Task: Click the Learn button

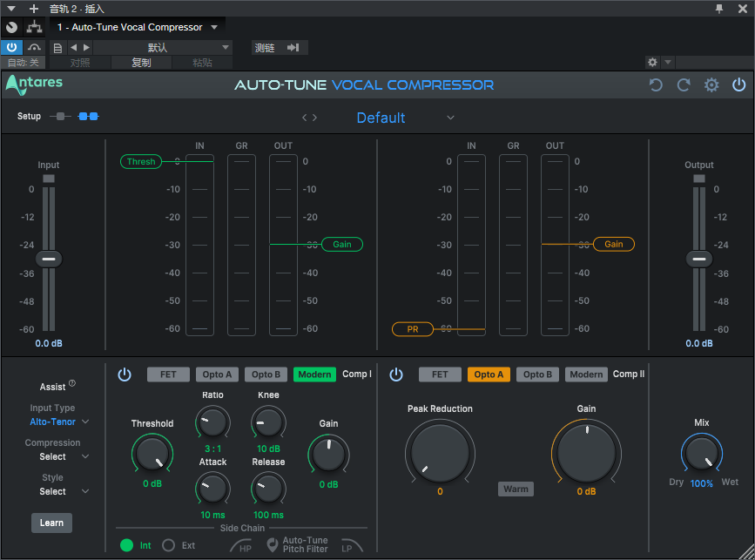Action: pos(51,523)
